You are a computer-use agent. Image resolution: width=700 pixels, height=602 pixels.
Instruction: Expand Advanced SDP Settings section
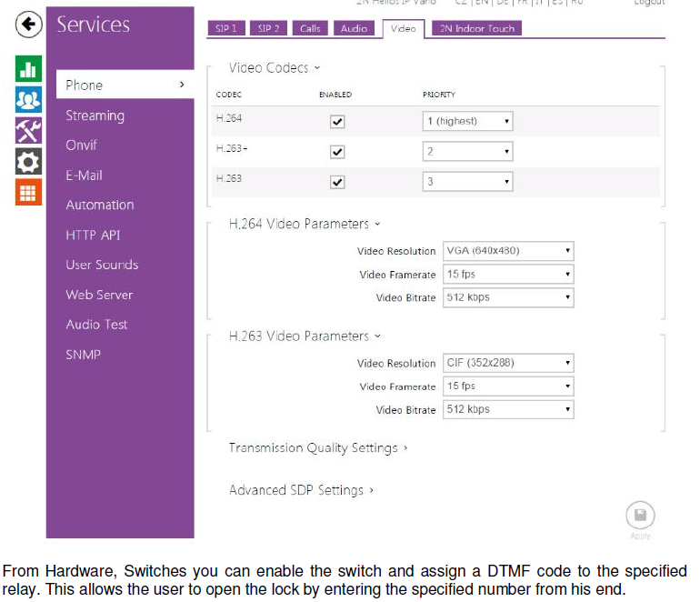pos(301,490)
